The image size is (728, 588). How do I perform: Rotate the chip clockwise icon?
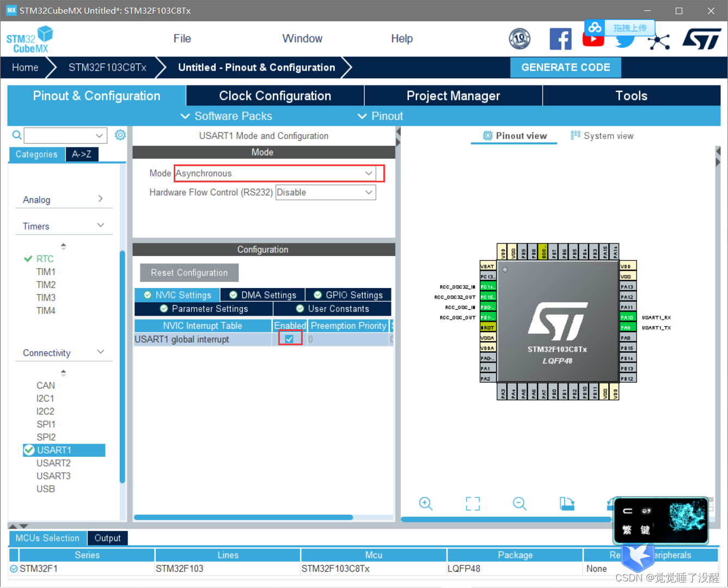pos(567,504)
